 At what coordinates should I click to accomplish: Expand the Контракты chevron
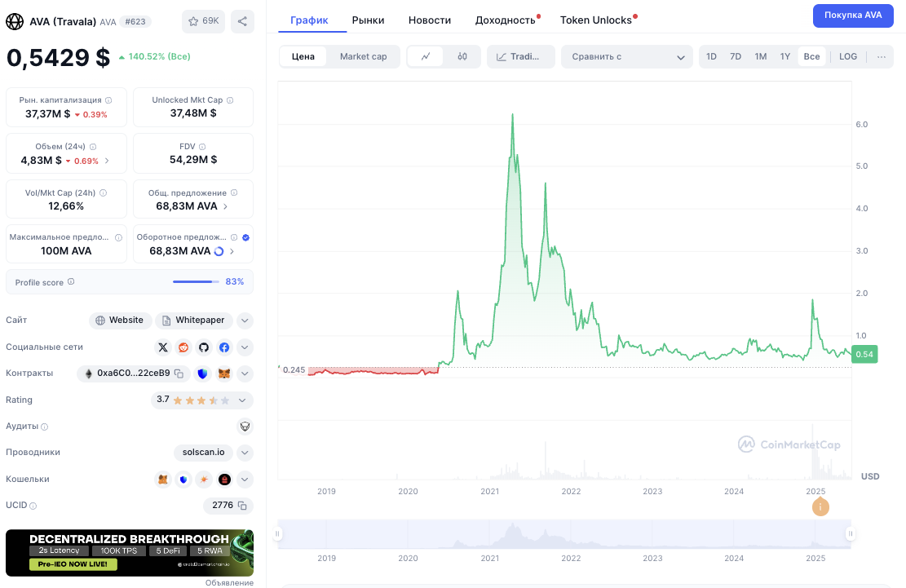245,374
